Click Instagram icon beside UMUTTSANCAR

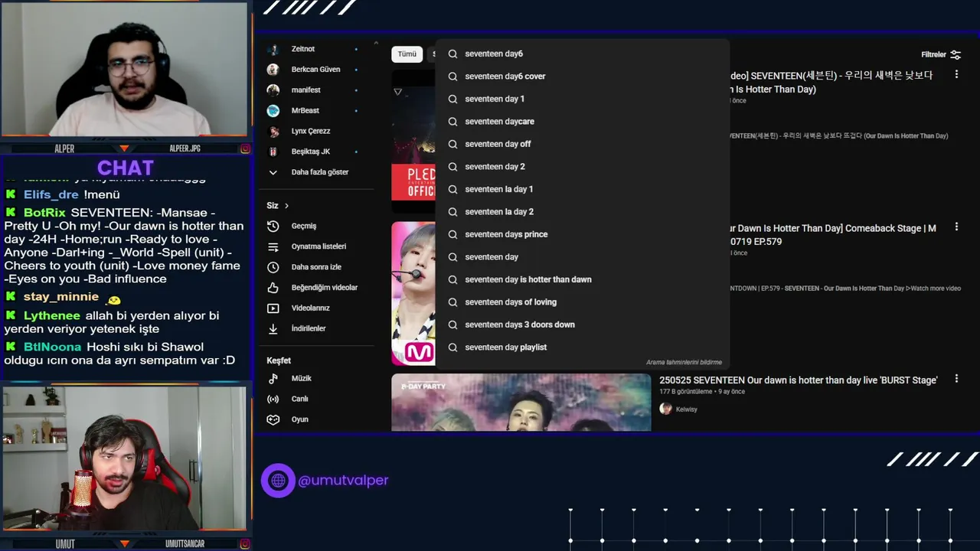tap(245, 544)
